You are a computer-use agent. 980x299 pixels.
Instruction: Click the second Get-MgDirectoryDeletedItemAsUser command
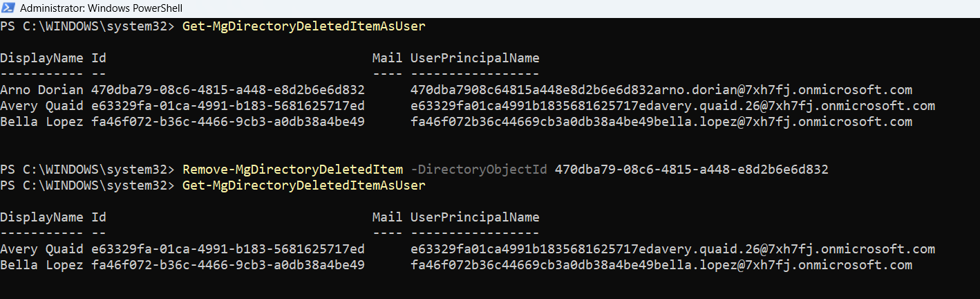click(303, 185)
